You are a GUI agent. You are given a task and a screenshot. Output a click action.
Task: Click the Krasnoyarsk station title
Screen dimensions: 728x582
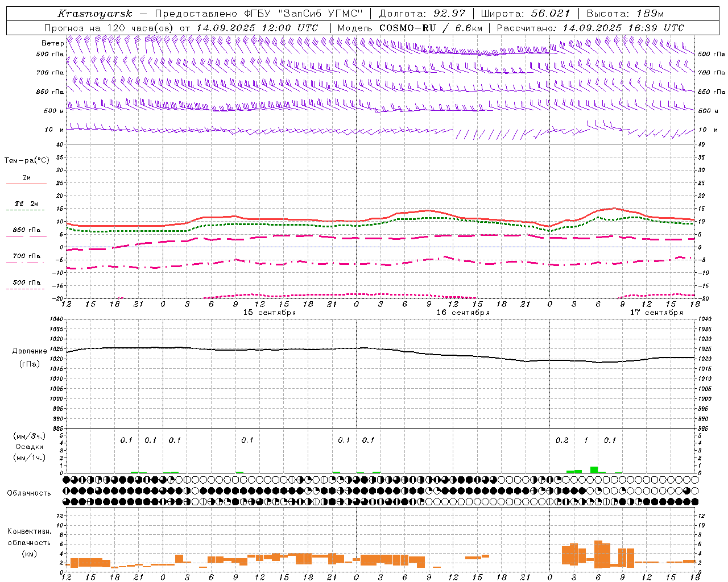95,14
